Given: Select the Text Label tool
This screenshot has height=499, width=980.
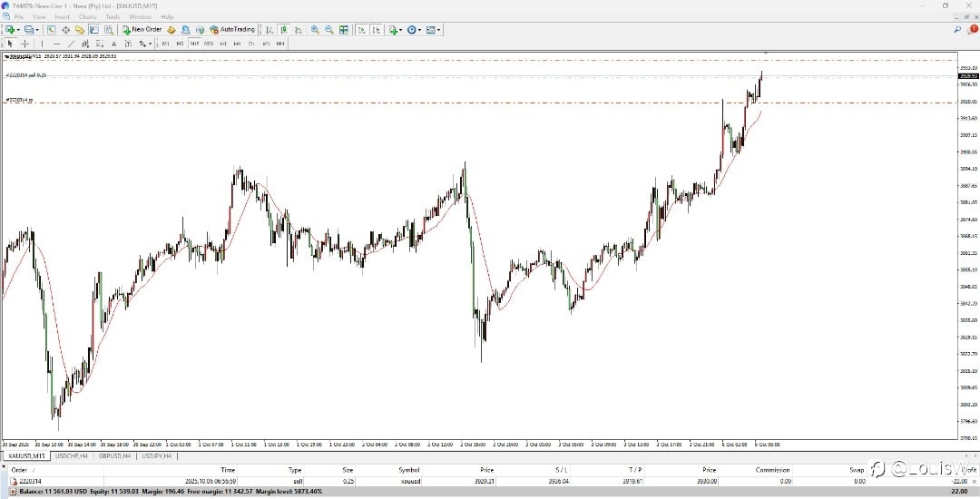Looking at the screenshot, I should click(x=128, y=44).
